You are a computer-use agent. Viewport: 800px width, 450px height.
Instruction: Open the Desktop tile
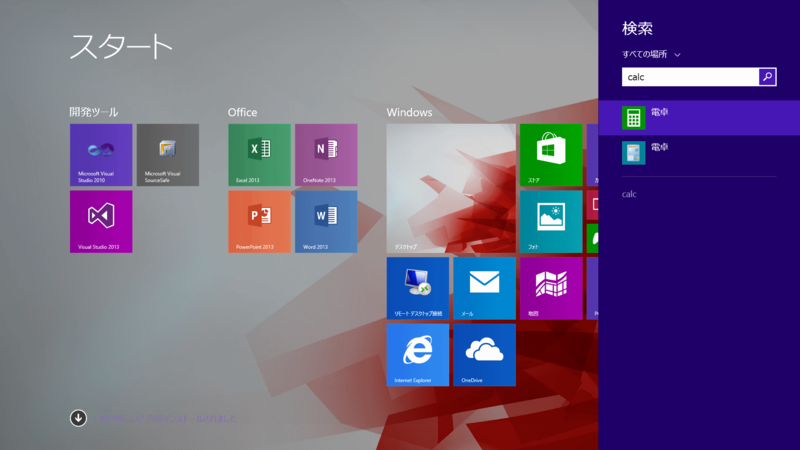[451, 188]
